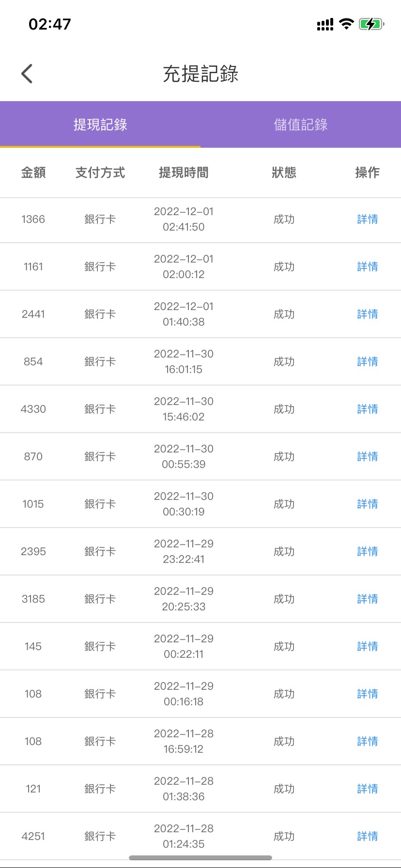Tap the 金額 column header
Screen dimensions: 401x868
tap(33, 172)
